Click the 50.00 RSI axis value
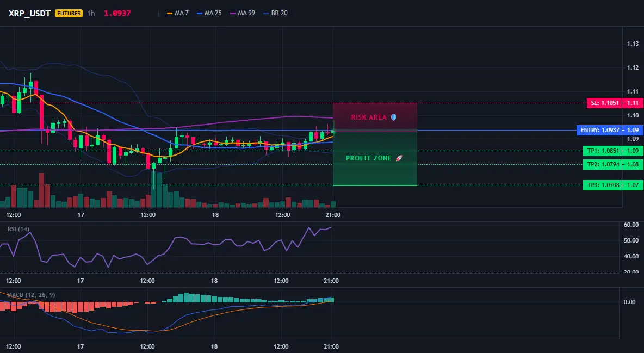Viewport: 644px width, 353px height. 631,240
